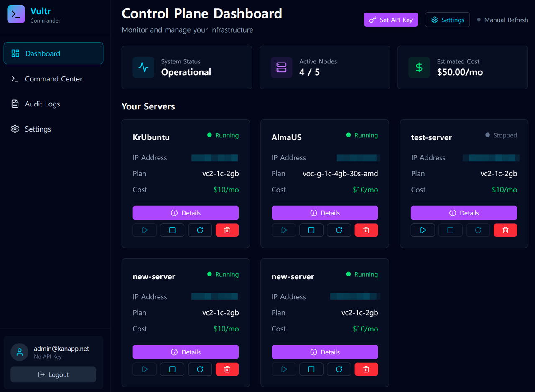
Task: Open Settings button in top header
Action: pyautogui.click(x=447, y=20)
